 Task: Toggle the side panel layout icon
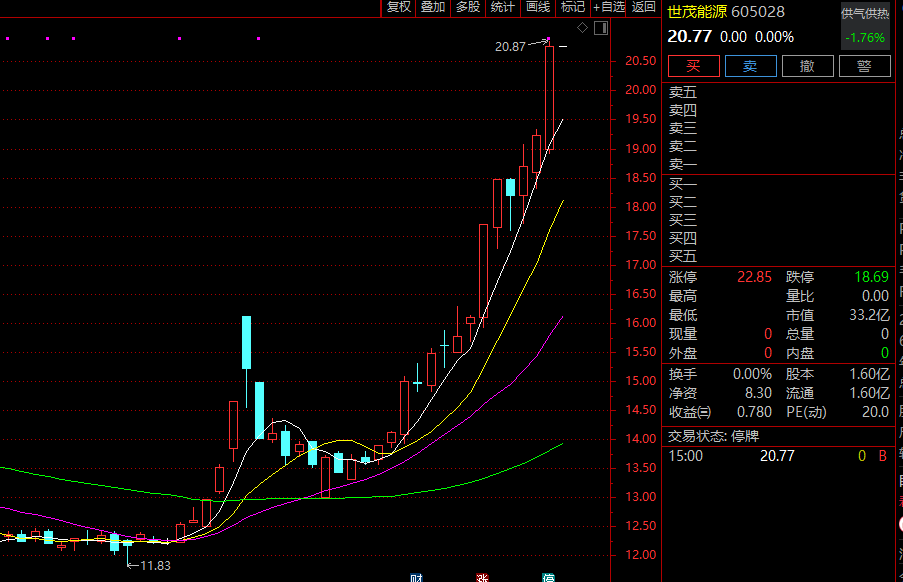[600, 28]
